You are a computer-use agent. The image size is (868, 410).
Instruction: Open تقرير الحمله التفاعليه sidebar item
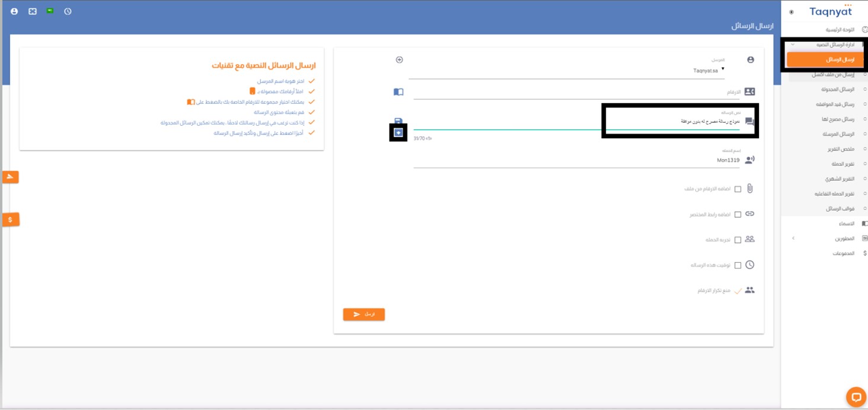(x=835, y=194)
